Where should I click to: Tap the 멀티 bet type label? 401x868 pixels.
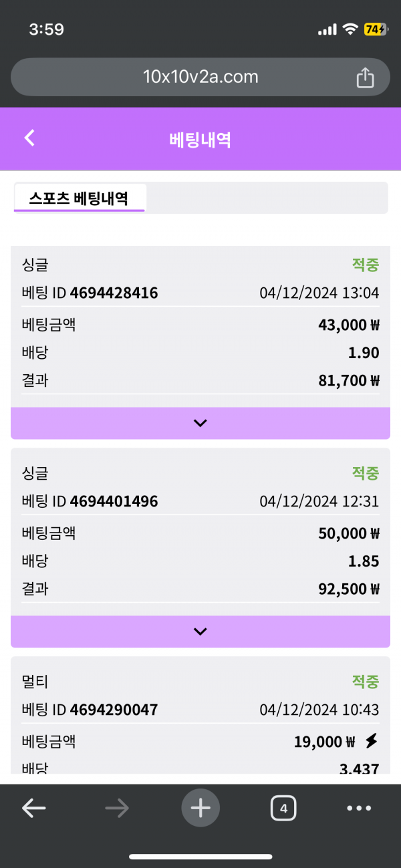pyautogui.click(x=35, y=682)
